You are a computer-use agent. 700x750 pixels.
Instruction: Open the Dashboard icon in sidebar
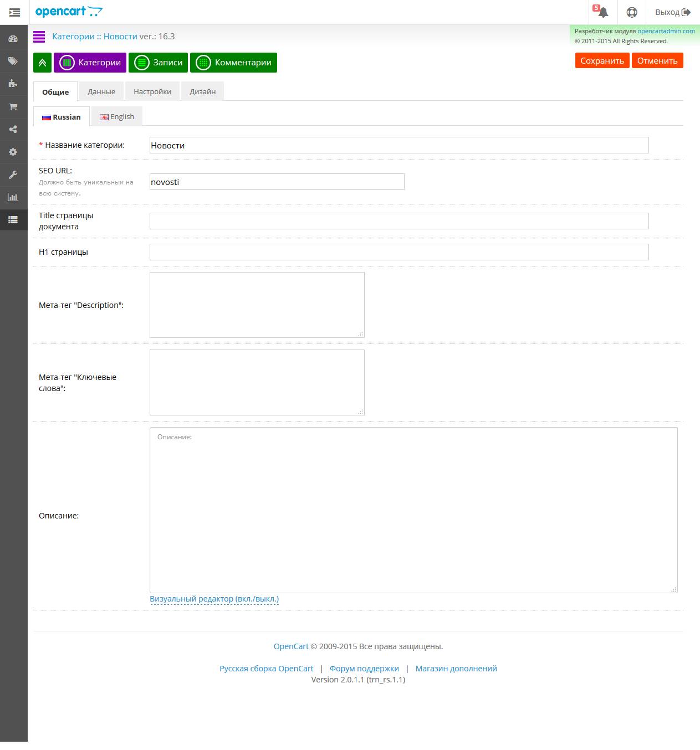(13, 39)
